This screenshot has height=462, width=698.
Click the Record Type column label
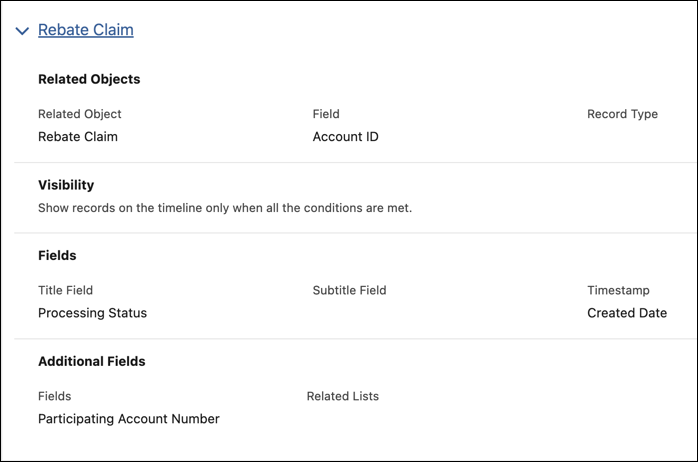pos(622,114)
